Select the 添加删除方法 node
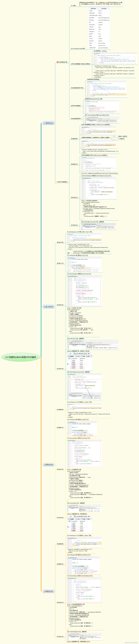This screenshot has height=644, width=139. click(x=60, y=564)
